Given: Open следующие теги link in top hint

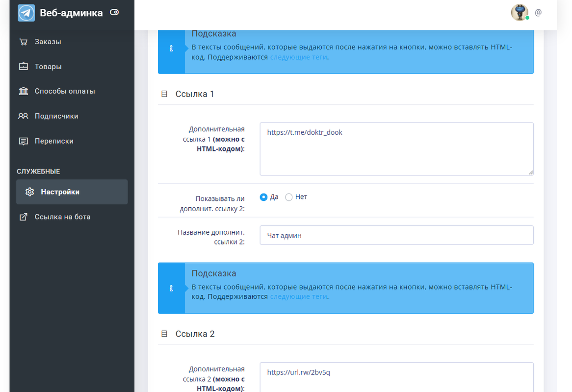Looking at the screenshot, I should (x=298, y=57).
